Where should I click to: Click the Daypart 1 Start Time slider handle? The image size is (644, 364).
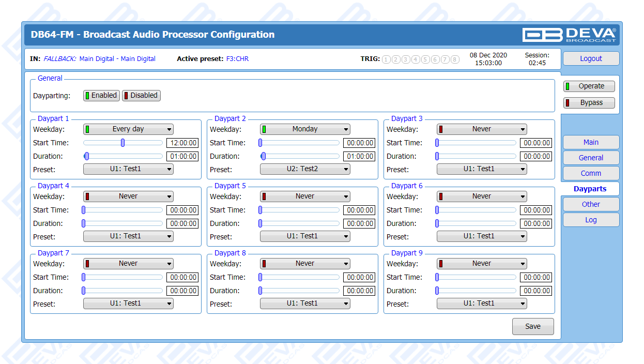pyautogui.click(x=122, y=143)
